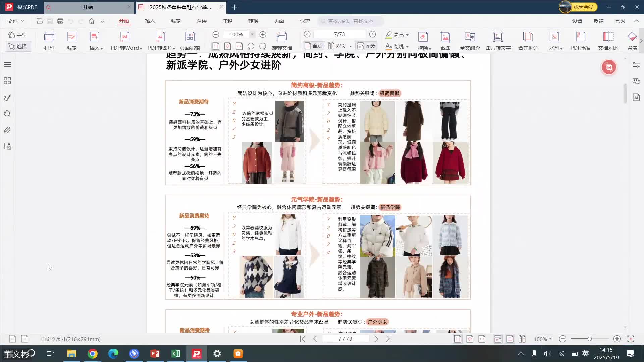Open the 截图 screenshot tool
The height and width of the screenshot is (362, 644).
tap(446, 40)
